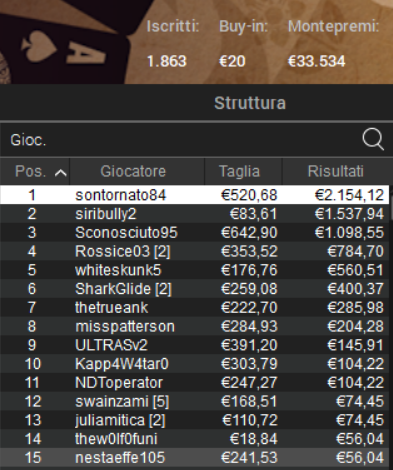Click the player search magnifier icon
Image resolution: width=393 pixels, height=470 pixels.
[373, 139]
